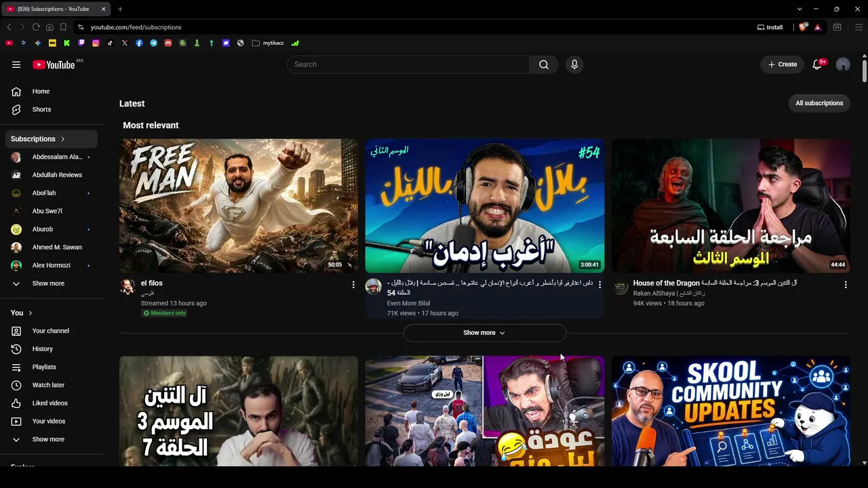Image resolution: width=868 pixels, height=488 pixels.
Task: Go to the browser home page
Action: [50, 27]
